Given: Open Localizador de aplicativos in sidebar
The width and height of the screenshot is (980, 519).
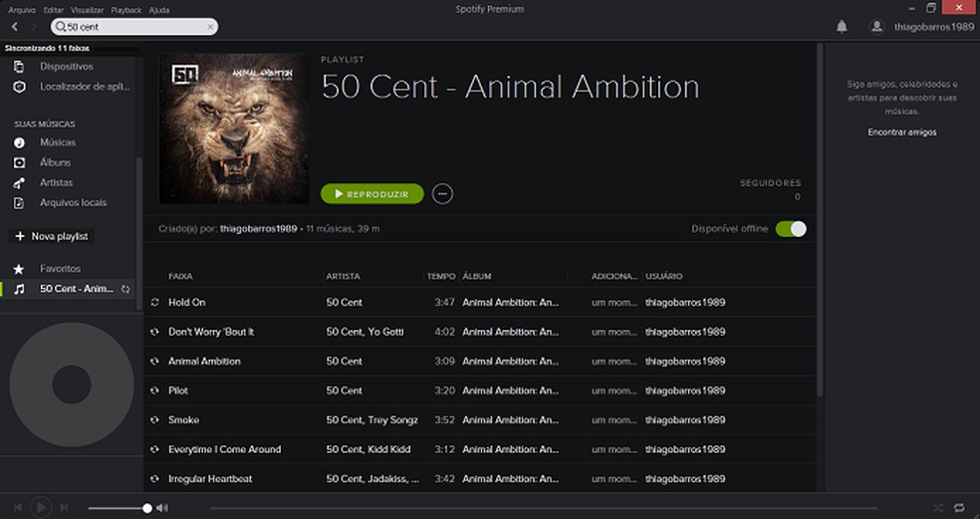Looking at the screenshot, I should [85, 87].
